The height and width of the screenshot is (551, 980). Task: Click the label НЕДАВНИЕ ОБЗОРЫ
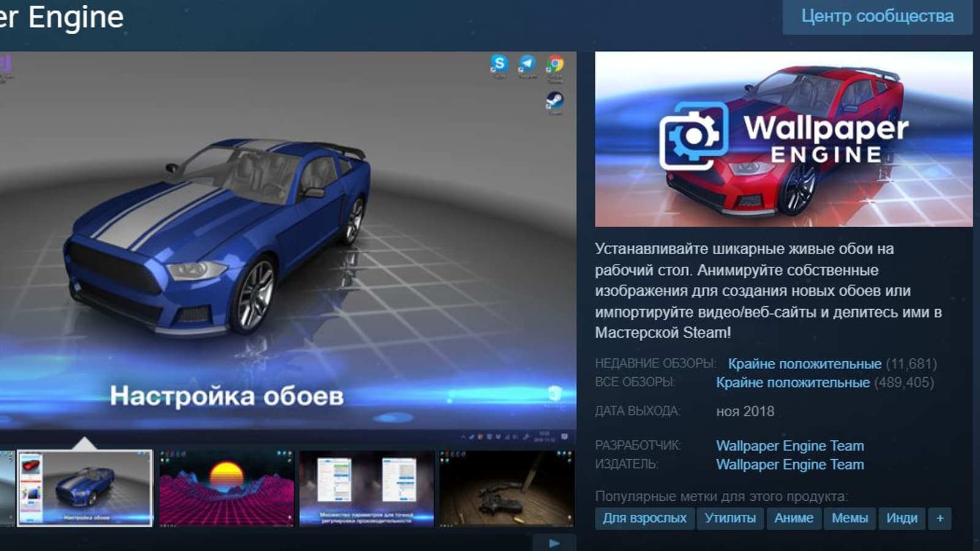655,364
